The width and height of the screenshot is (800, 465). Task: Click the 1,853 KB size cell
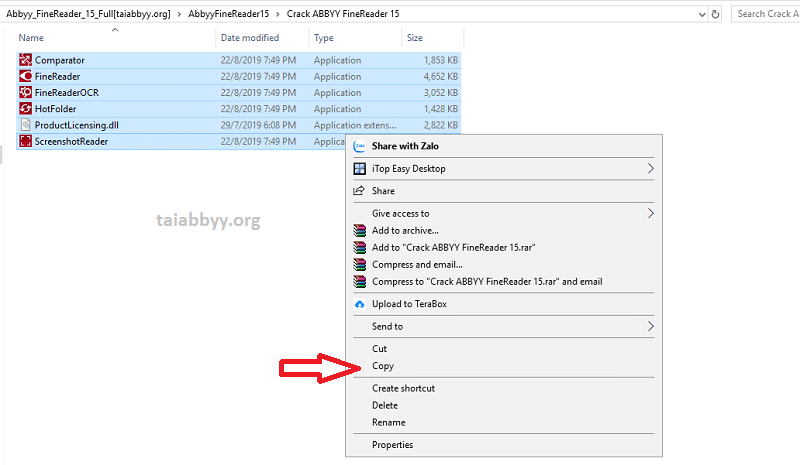click(x=441, y=60)
